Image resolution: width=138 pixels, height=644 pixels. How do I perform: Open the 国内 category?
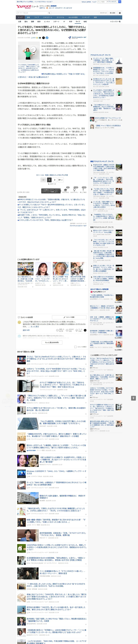pyautogui.click(x=26, y=21)
